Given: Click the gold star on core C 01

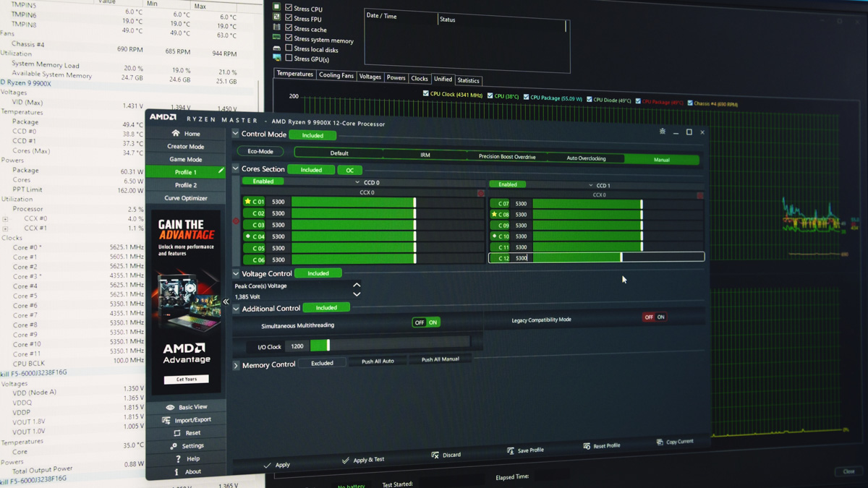Looking at the screenshot, I should point(248,202).
